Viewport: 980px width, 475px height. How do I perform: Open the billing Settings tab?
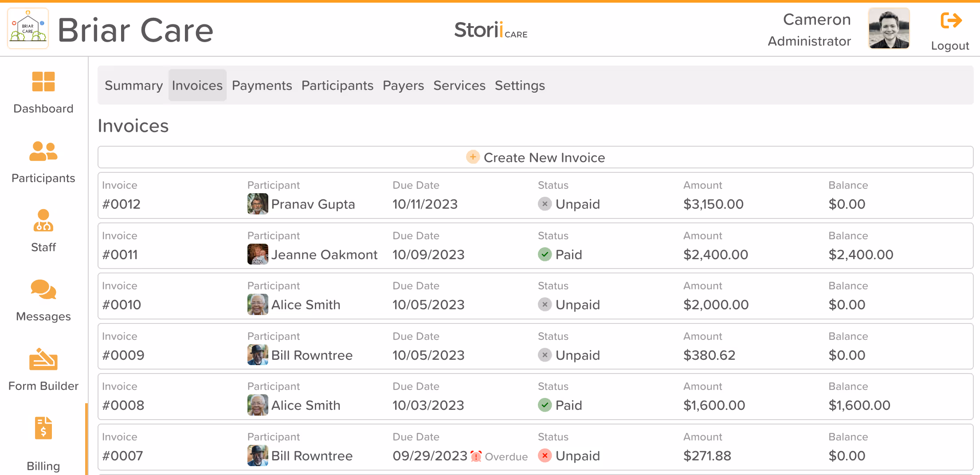(x=520, y=85)
